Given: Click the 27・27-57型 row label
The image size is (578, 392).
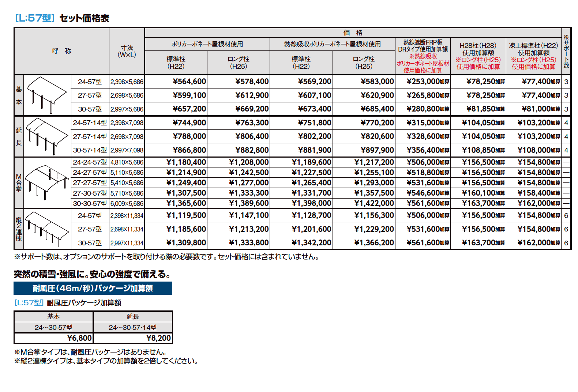Looking at the screenshot, I should point(90,182).
